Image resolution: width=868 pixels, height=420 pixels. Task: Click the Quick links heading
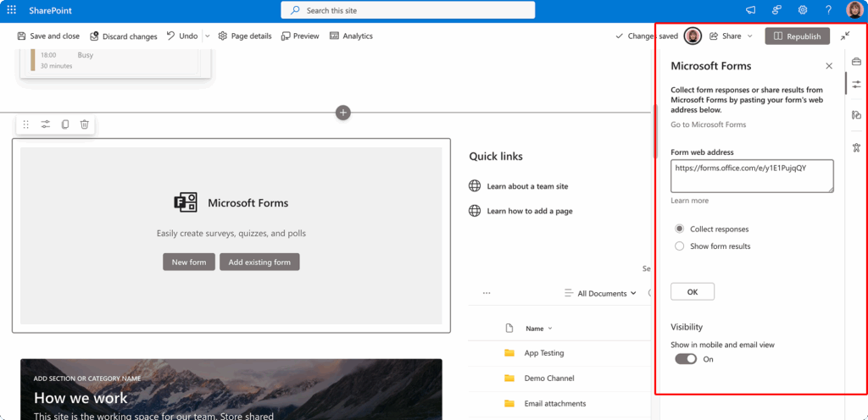click(495, 157)
